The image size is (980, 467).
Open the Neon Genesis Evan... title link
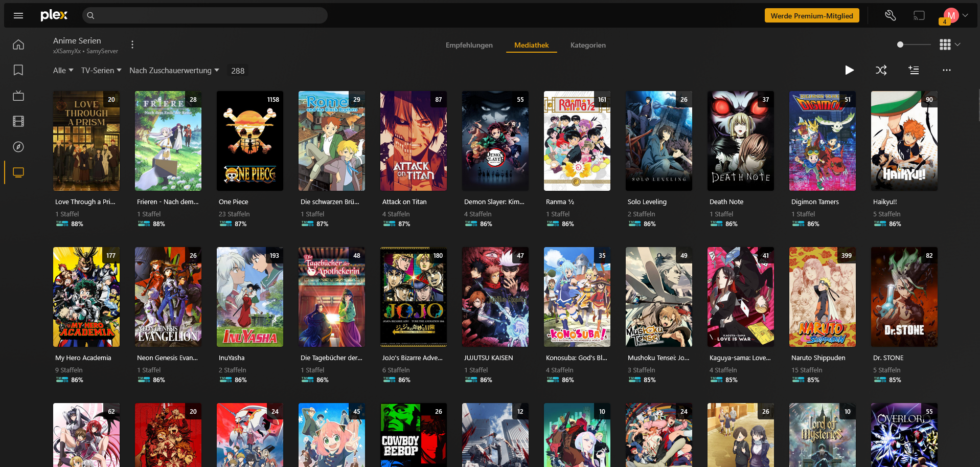[167, 358]
